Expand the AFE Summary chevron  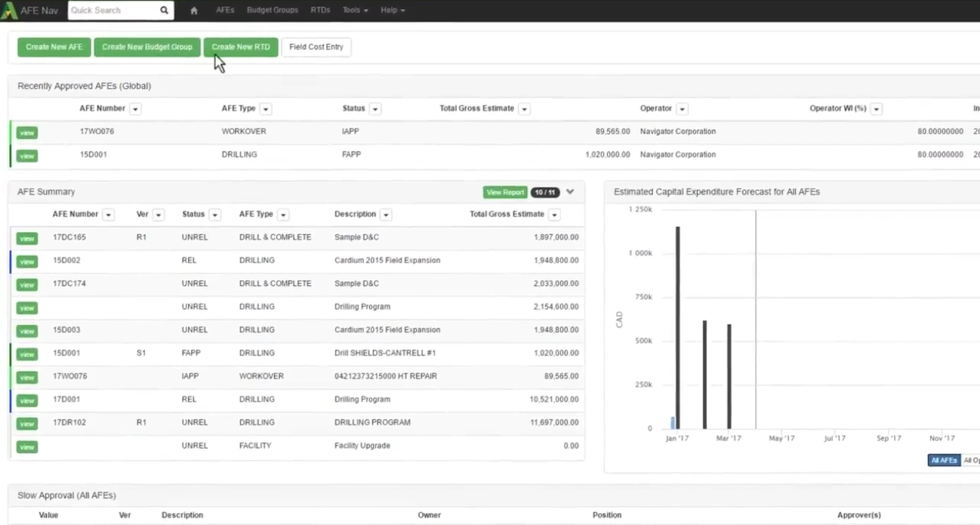coord(570,192)
